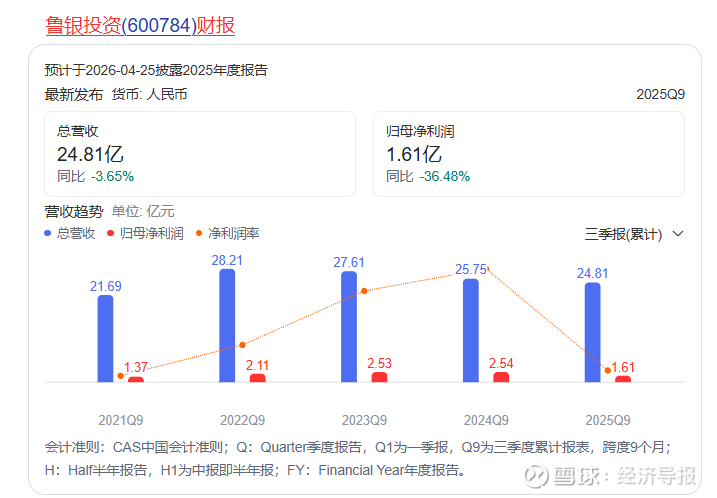Click the blue 2022Q9 revenue bar

pos(227,326)
